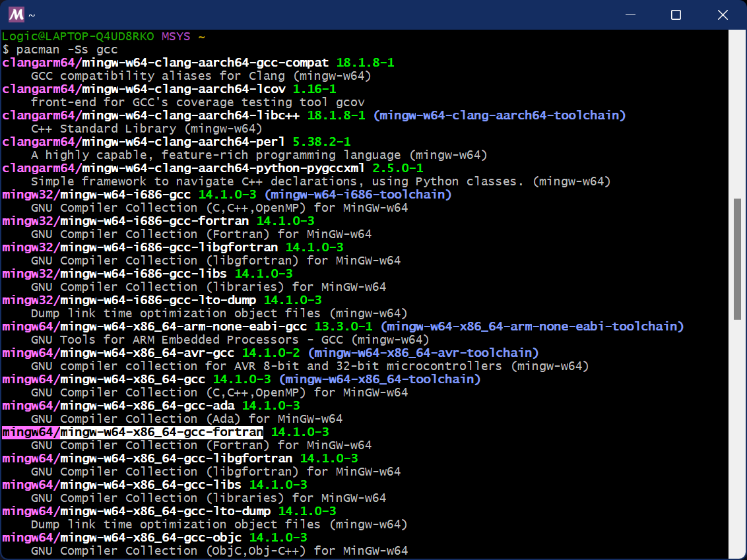The width and height of the screenshot is (747, 560).
Task: Click the group text (mingw-w64-x86_64-toolchain)
Action: coord(379,379)
